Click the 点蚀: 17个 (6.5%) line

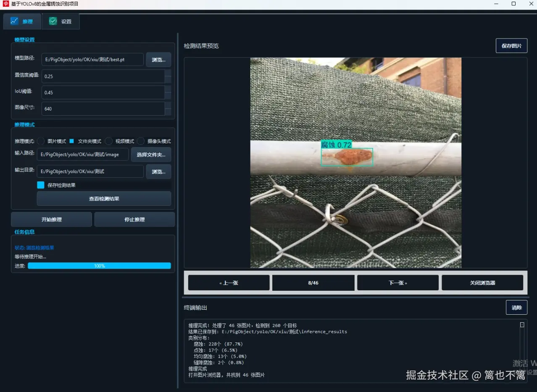coord(216,350)
